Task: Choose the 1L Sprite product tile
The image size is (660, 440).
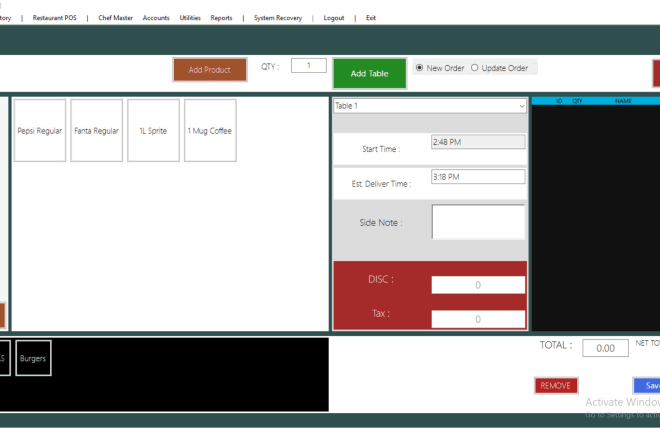Action: pyautogui.click(x=153, y=130)
